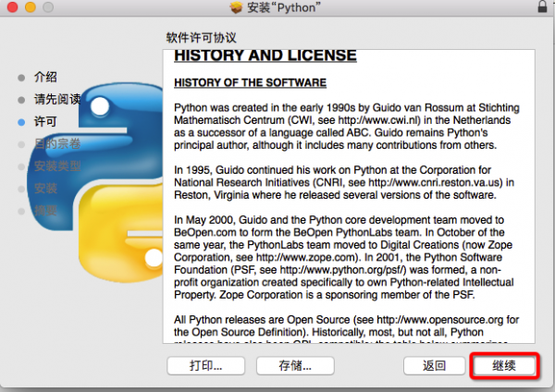Viewport: 555px width, 392px height.
Task: Click the 返回 (Go Back) button
Action: pos(434,365)
